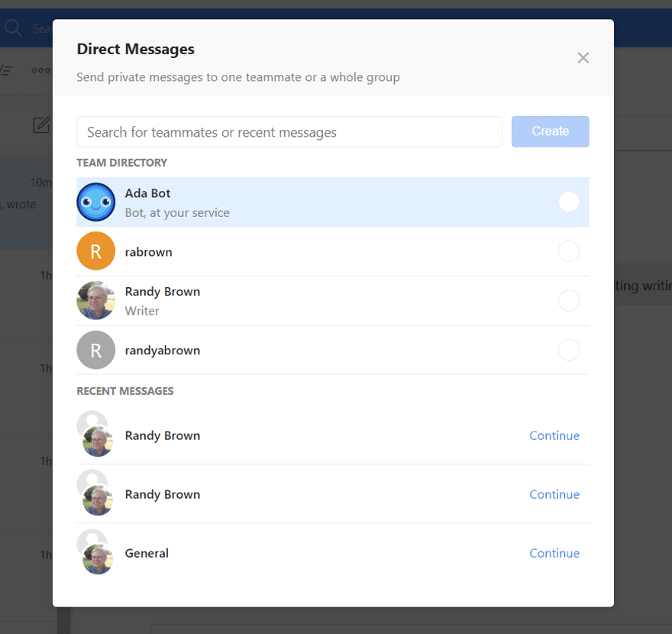Click the search magnifier icon in background
Viewport: 672px width, 634px height.
point(13,28)
